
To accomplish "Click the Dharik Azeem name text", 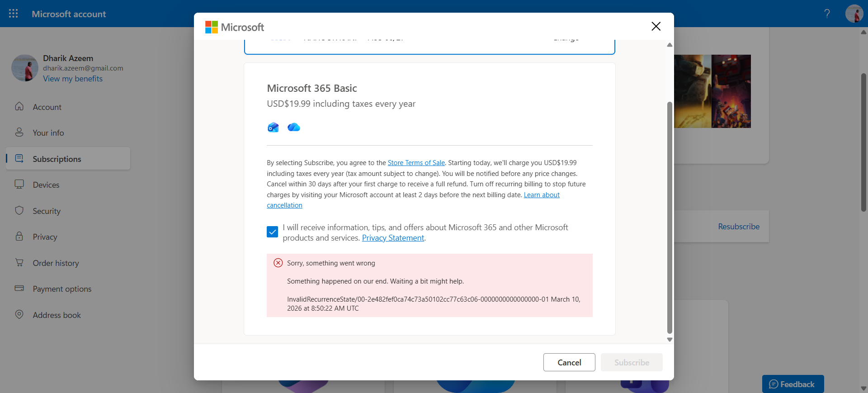I will (x=68, y=58).
